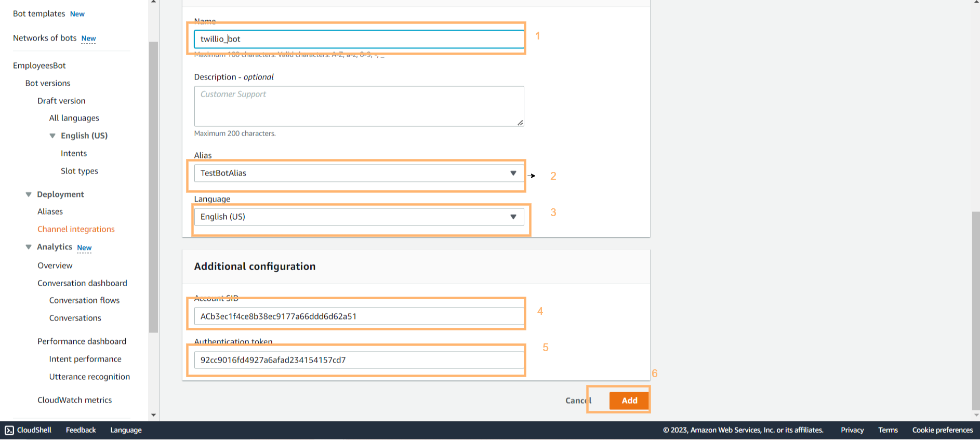
Task: Click the main page scrollbar thumb
Action: coord(976,311)
